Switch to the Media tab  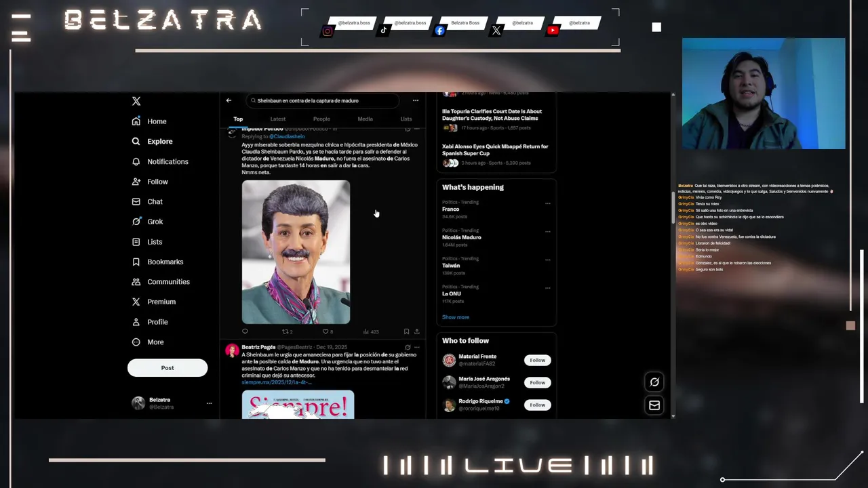pos(365,119)
